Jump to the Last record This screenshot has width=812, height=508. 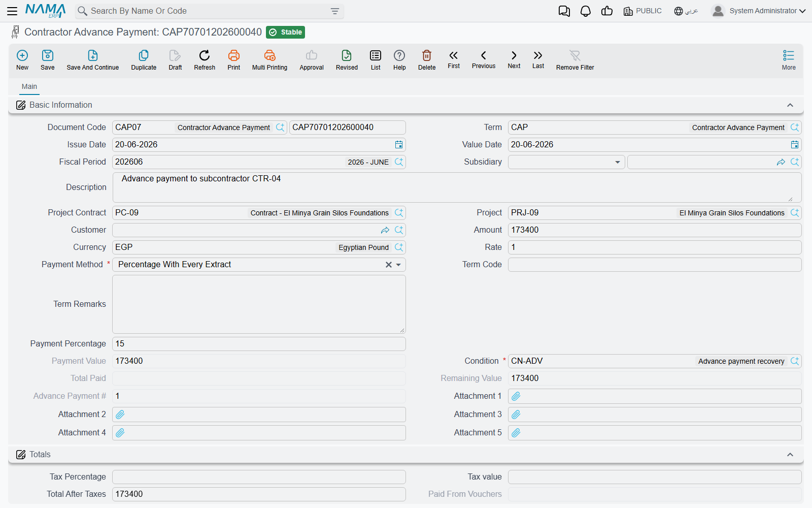(538, 59)
